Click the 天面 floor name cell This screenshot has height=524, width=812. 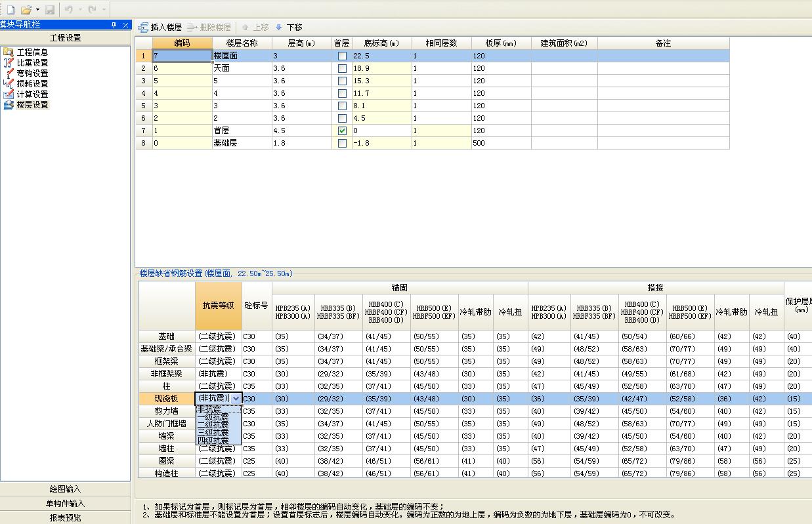coord(242,68)
